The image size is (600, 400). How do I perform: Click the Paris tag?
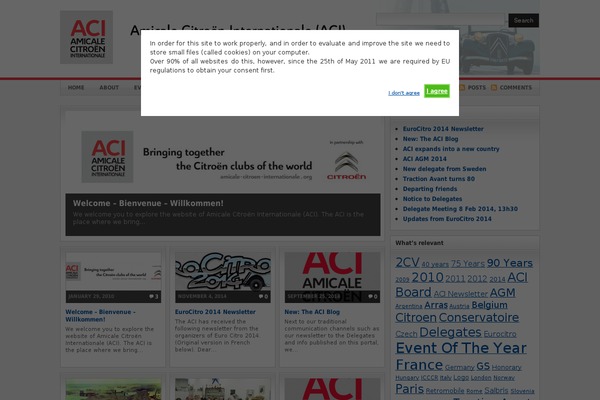pos(409,389)
